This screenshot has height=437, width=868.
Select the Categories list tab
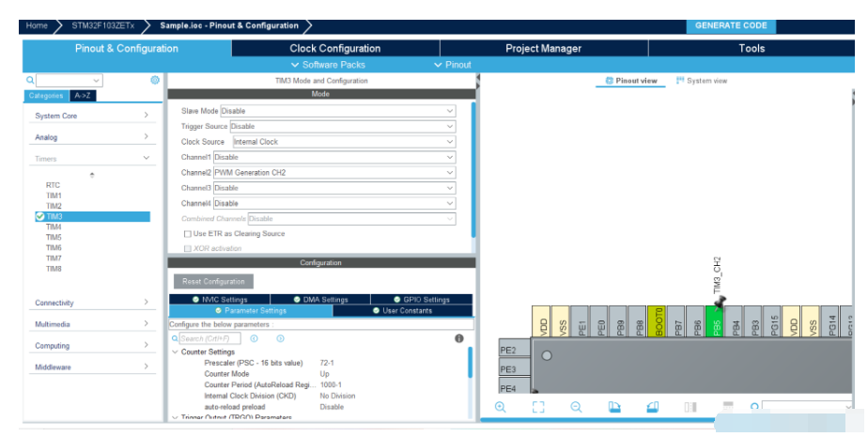(x=46, y=96)
